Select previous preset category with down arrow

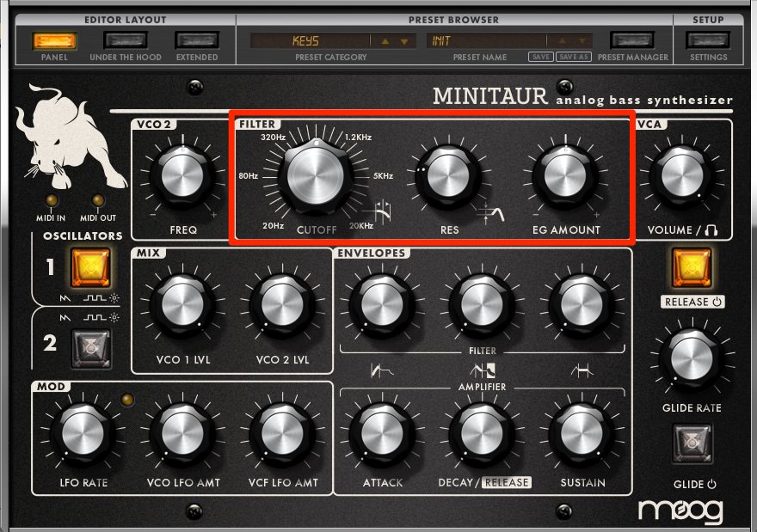404,41
